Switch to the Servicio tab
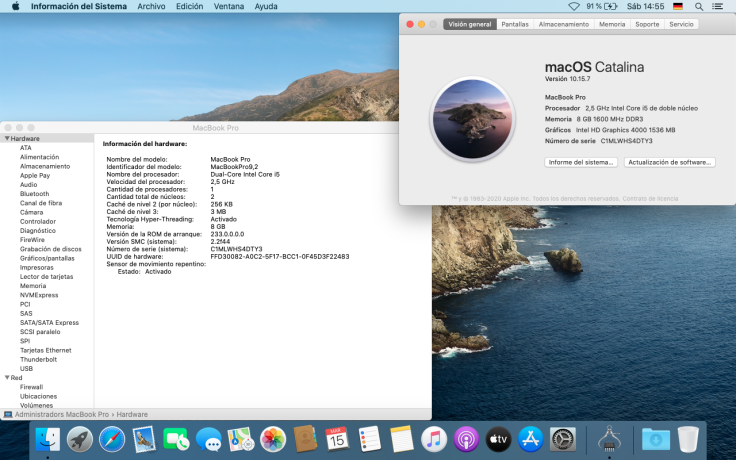 tap(681, 24)
